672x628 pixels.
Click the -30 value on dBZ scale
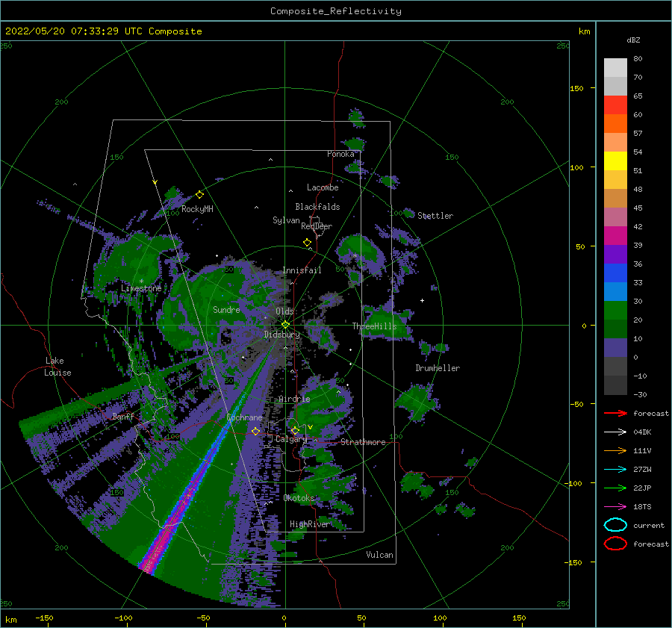pos(640,394)
